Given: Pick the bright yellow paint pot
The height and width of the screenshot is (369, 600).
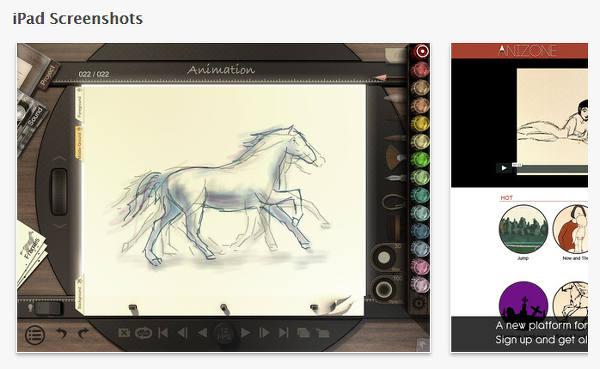Looking at the screenshot, I should point(420,124).
